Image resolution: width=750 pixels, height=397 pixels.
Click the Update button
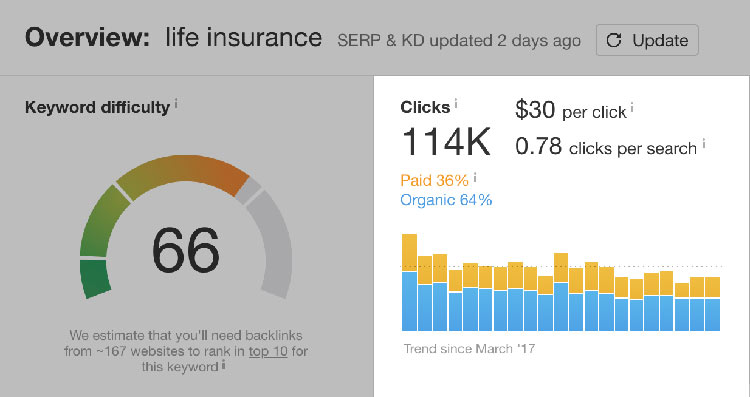click(x=647, y=40)
